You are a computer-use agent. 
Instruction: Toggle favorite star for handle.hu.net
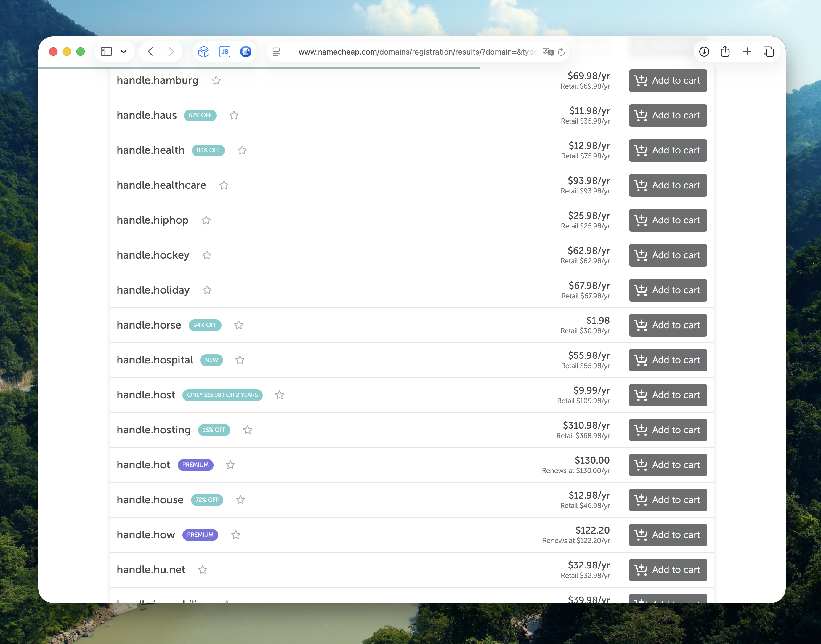[202, 570]
